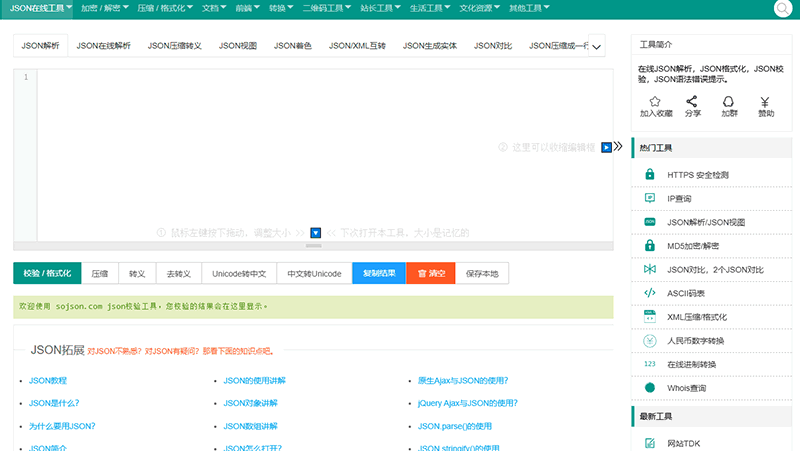
Task: Open the 二维码工具 dropdown menu
Action: tap(327, 8)
